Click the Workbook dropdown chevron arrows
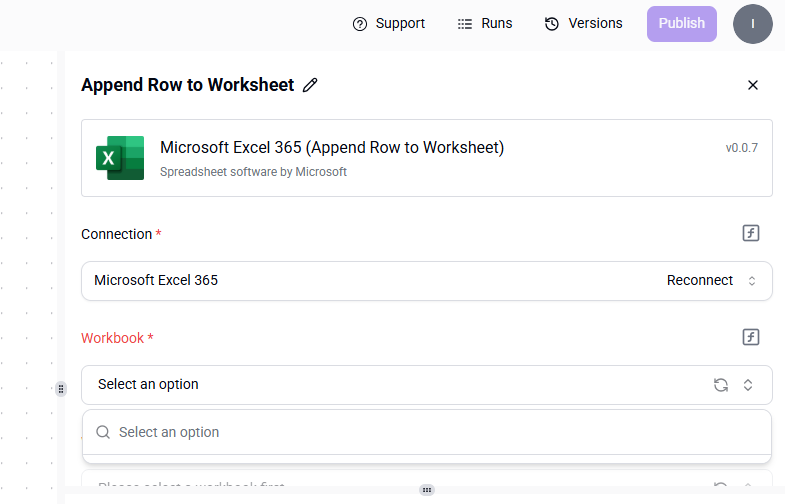The height and width of the screenshot is (504, 785). (747, 385)
